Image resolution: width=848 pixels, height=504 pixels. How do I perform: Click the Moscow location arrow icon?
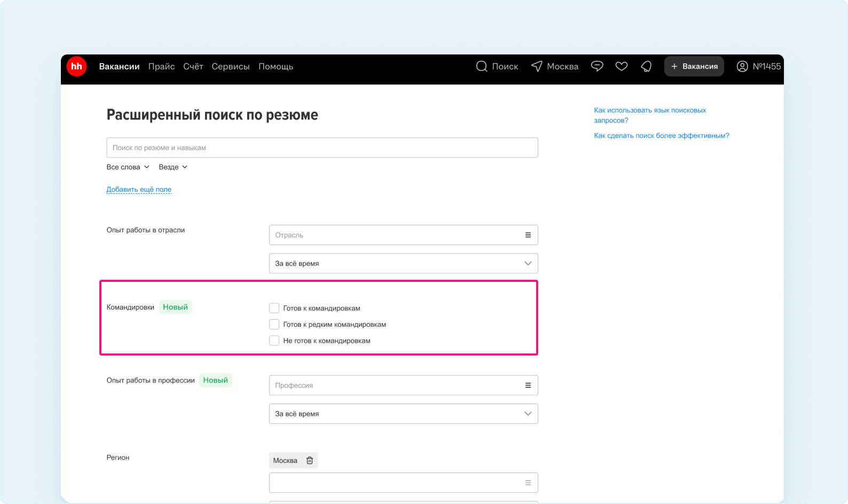click(537, 66)
